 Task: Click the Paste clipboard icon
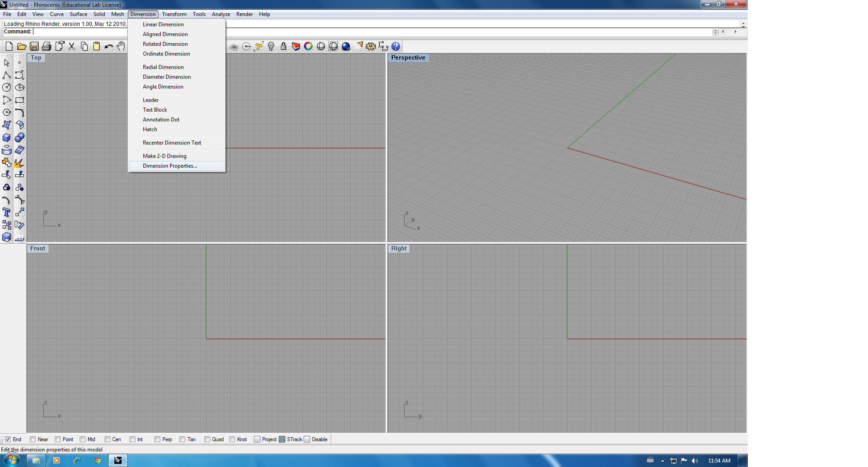97,46
